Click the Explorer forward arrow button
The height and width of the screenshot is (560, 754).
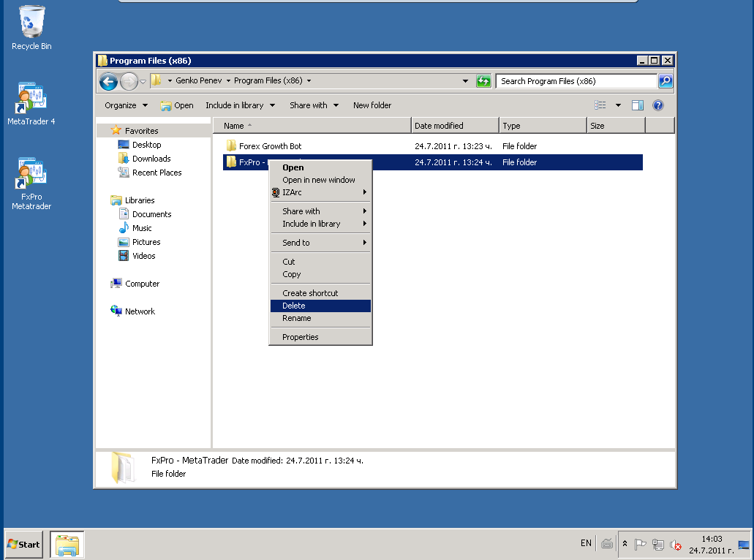coord(129,81)
